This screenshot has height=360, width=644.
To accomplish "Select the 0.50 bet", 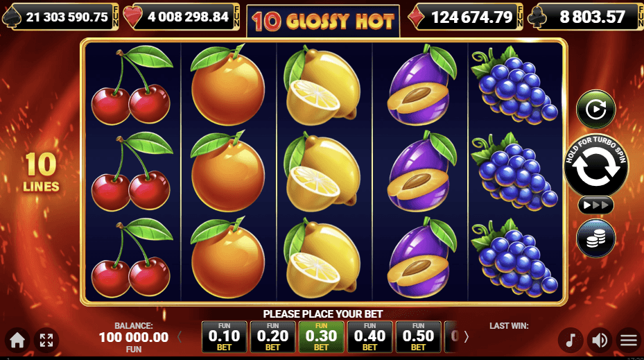I will click(x=418, y=337).
